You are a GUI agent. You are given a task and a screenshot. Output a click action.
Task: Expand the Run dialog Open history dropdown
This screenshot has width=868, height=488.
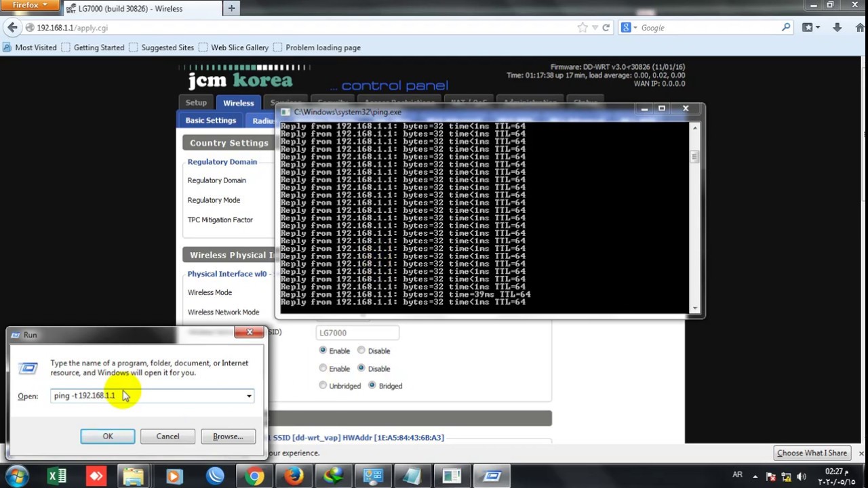pos(249,396)
